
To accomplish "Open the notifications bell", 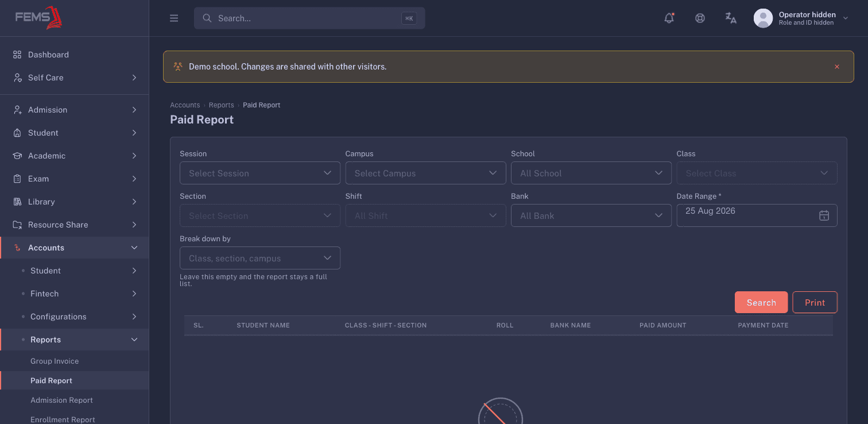I will [669, 18].
